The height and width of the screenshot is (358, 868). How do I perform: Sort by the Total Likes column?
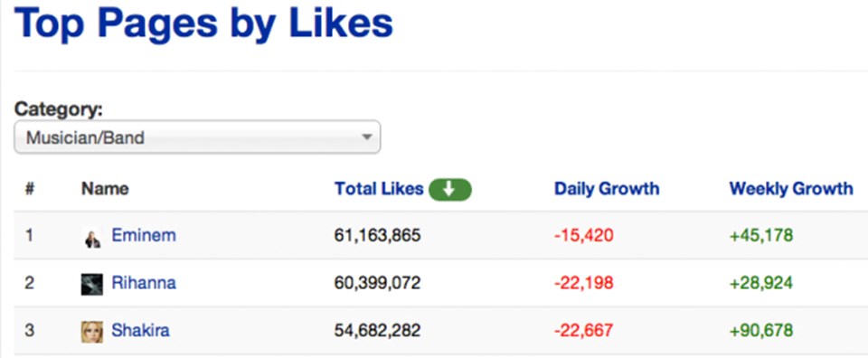(x=379, y=189)
